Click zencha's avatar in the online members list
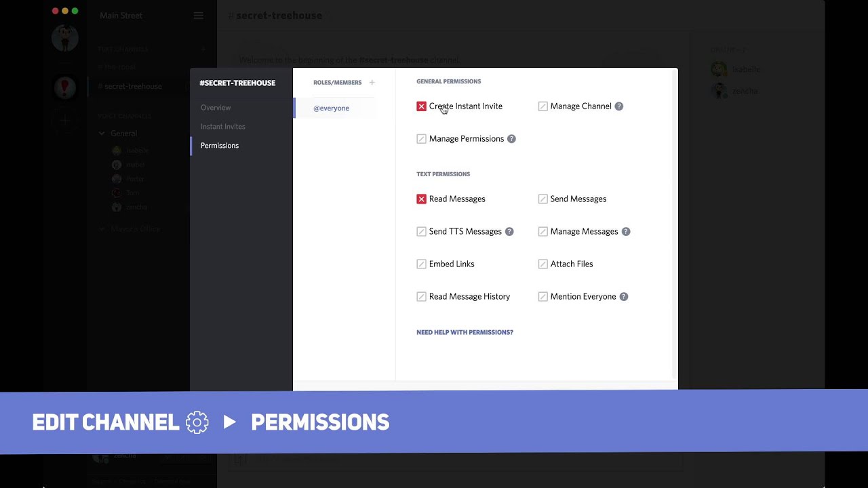The image size is (868, 488). pos(719,91)
